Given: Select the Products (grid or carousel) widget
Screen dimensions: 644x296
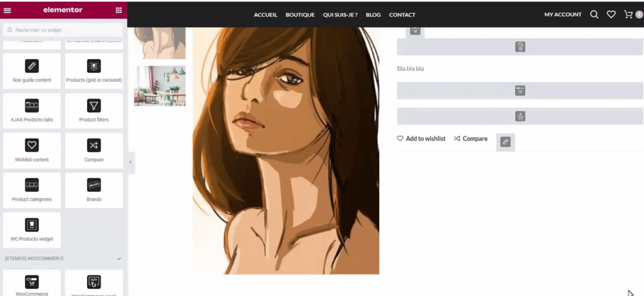Looking at the screenshot, I should coord(94,71).
